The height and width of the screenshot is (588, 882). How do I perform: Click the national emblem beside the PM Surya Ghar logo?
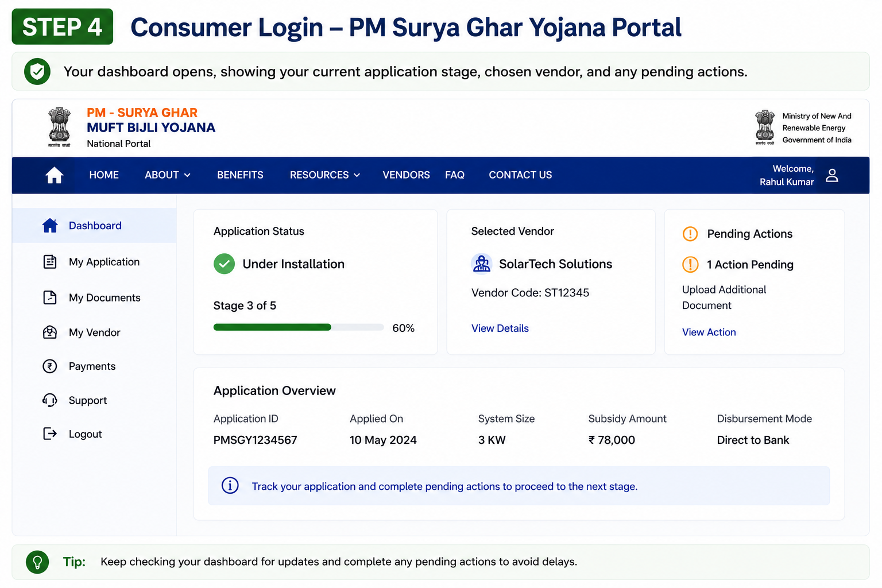pyautogui.click(x=59, y=127)
